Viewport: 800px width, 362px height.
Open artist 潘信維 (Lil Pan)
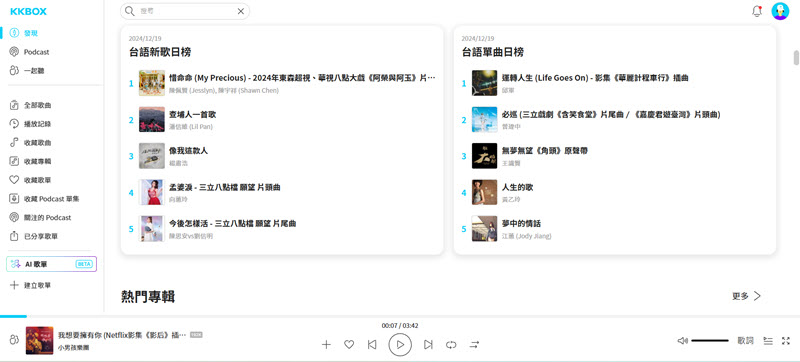[x=191, y=127]
